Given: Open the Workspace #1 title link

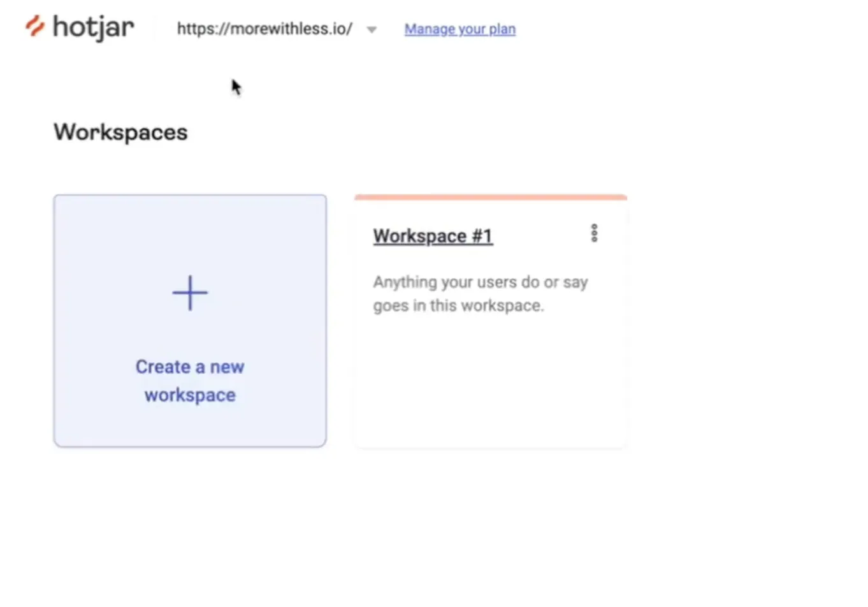Looking at the screenshot, I should point(433,236).
